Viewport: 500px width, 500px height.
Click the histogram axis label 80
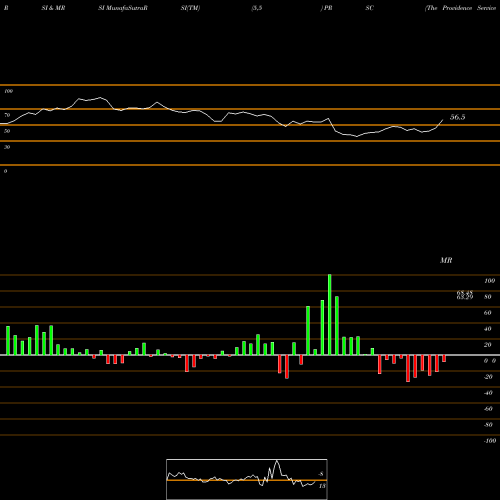point(488,297)
